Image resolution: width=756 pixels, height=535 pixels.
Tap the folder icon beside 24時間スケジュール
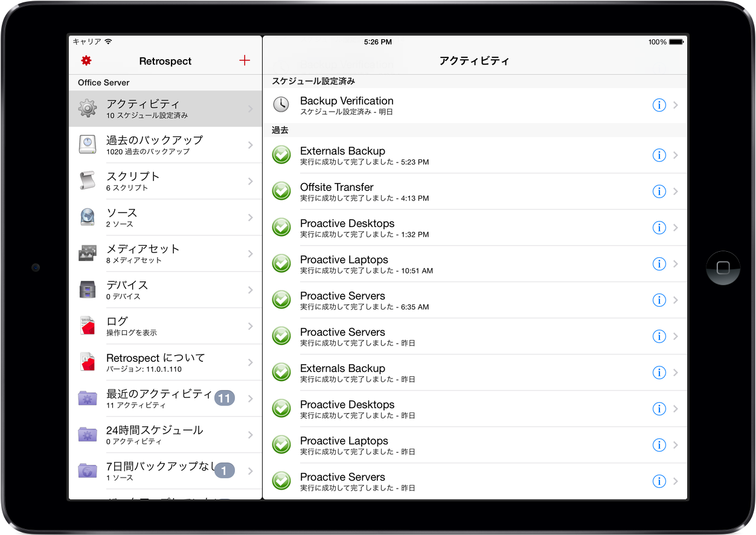[x=88, y=435]
